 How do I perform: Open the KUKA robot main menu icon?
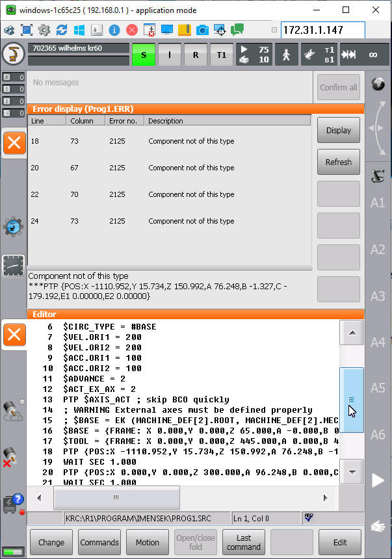[x=13, y=55]
